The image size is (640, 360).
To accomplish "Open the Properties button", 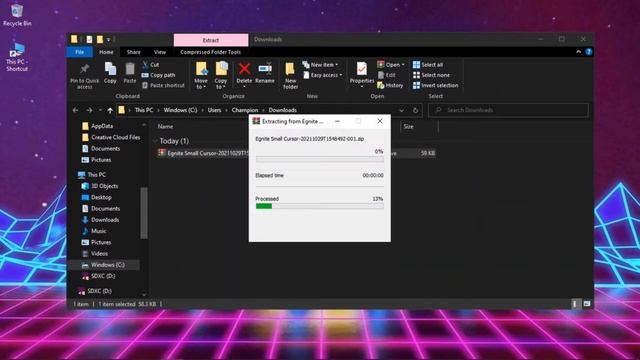I will 362,74.
